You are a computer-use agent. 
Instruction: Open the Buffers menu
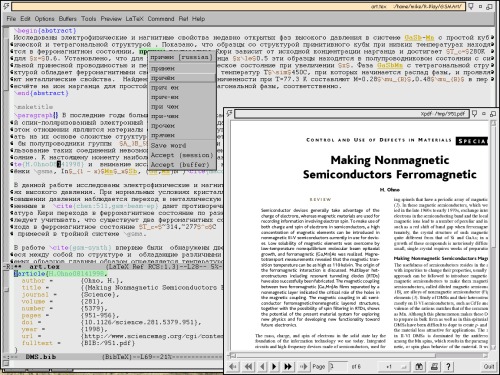tap(68, 19)
